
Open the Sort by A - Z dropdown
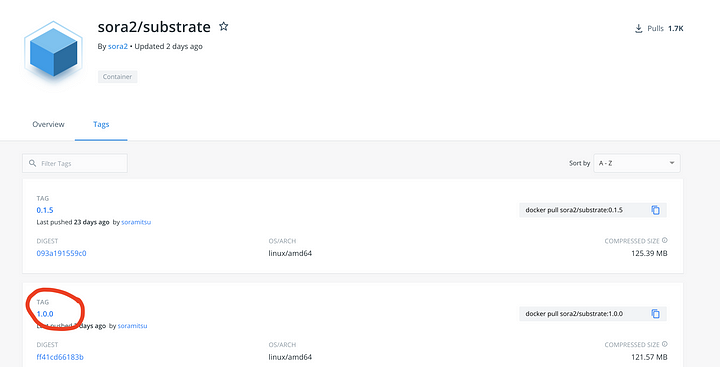636,163
